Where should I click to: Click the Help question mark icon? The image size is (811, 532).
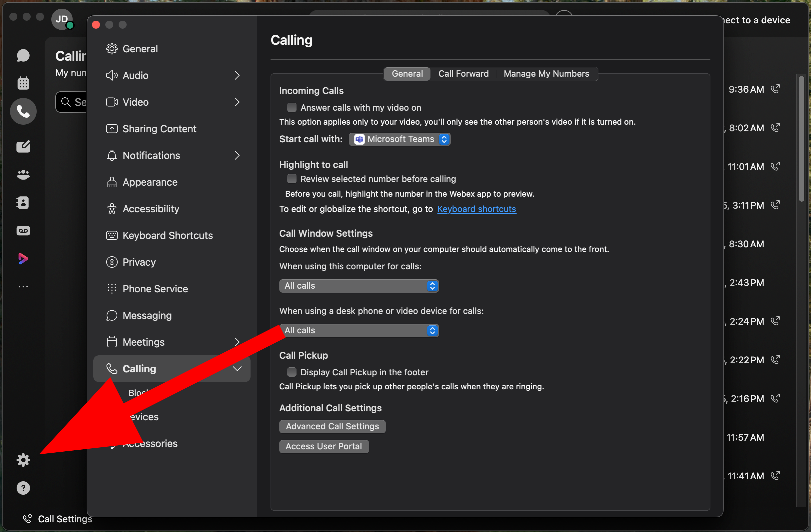point(23,488)
